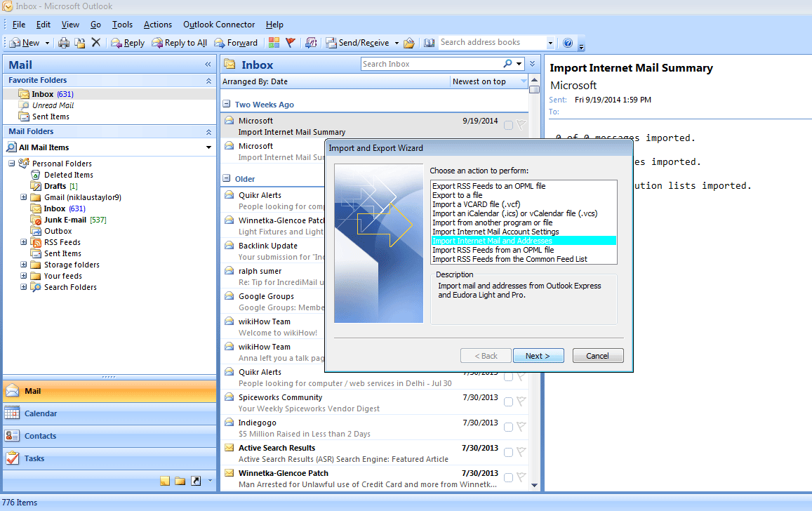The width and height of the screenshot is (812, 511).
Task: Toggle category box on Indiegogo message
Action: point(509,427)
